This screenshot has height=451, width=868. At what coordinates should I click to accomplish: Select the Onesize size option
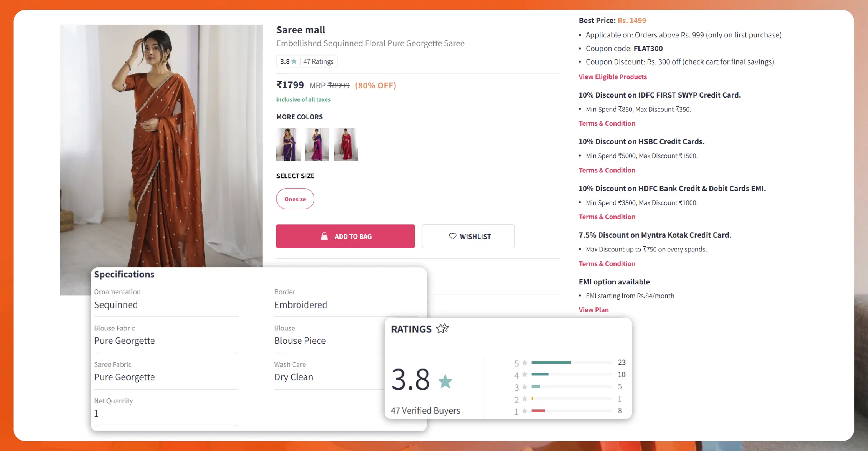click(295, 198)
